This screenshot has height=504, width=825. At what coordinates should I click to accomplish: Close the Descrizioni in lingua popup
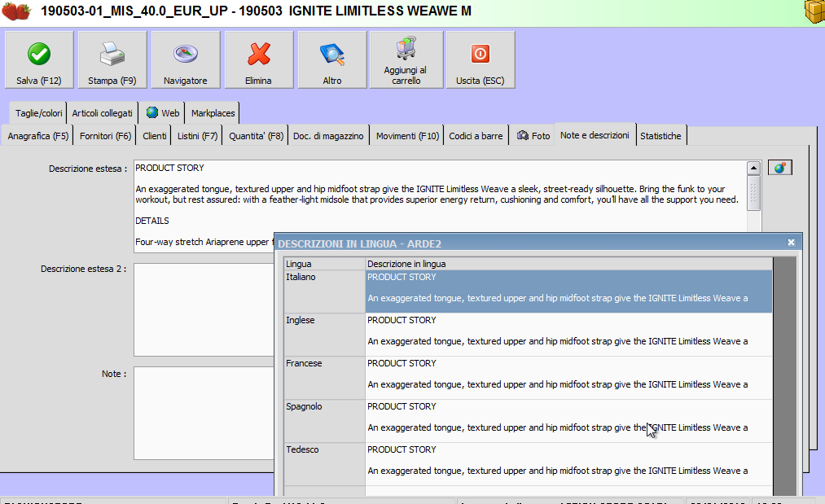[x=791, y=243]
